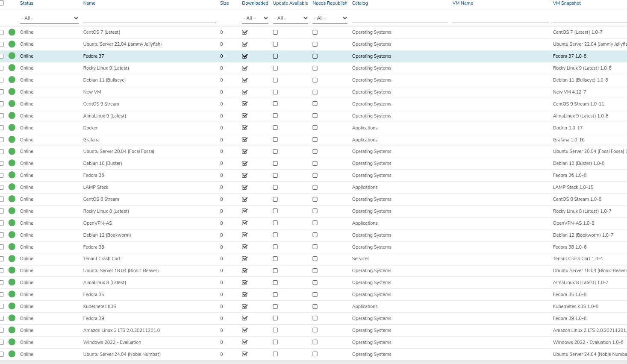Click the Downloaded check icon for Debian 12 (Bookworm)

pos(245,235)
